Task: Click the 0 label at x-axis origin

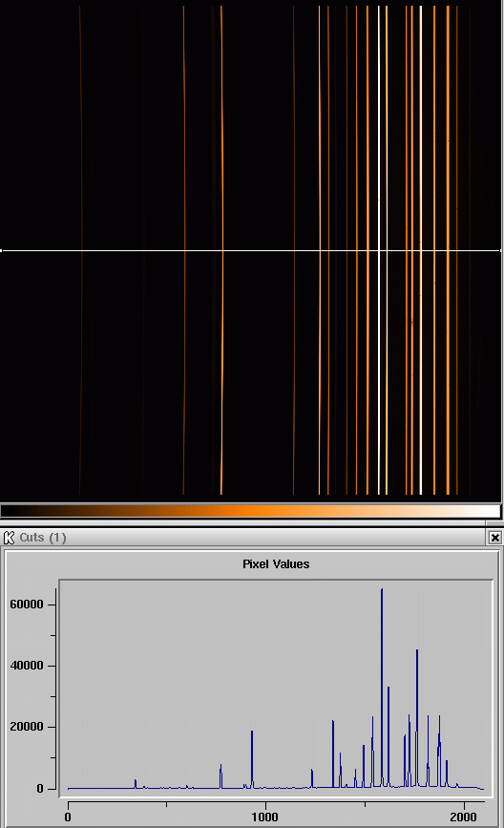Action: pyautogui.click(x=68, y=817)
